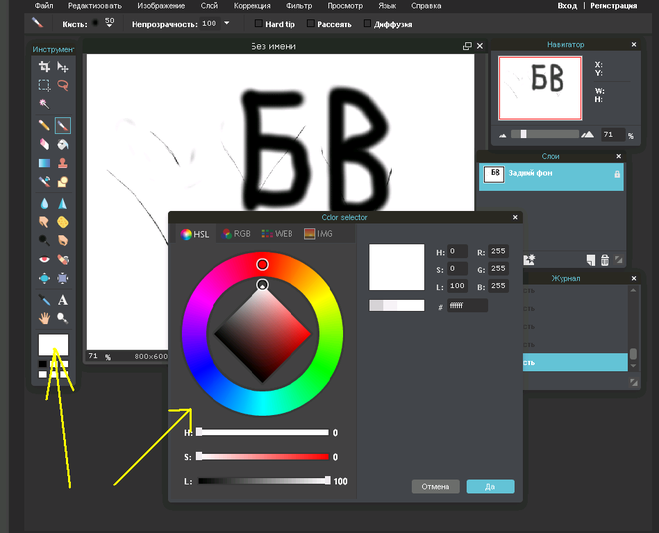Select the Magic Wand tool
This screenshot has width=659, height=533.
pyautogui.click(x=44, y=103)
